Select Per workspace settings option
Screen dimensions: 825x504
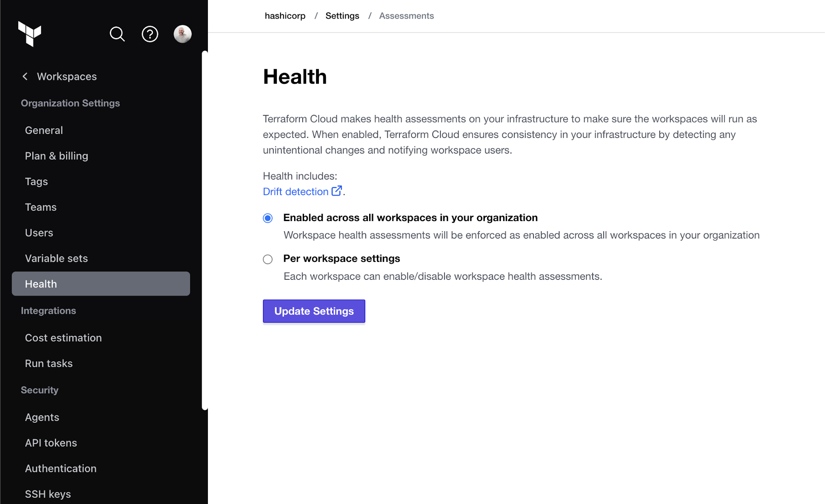(268, 259)
